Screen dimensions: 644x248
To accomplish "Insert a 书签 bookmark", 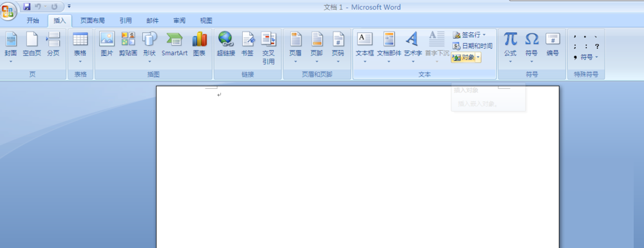I will pos(247,44).
